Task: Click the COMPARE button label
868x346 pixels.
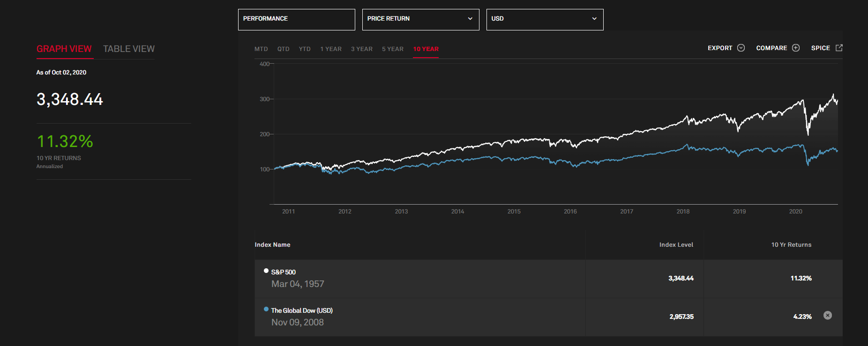Action: click(771, 48)
